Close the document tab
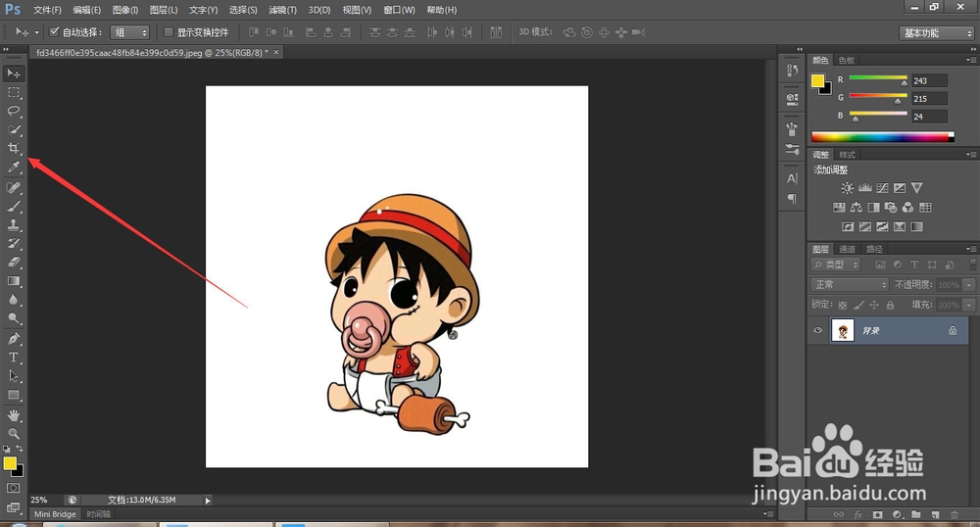 click(275, 53)
